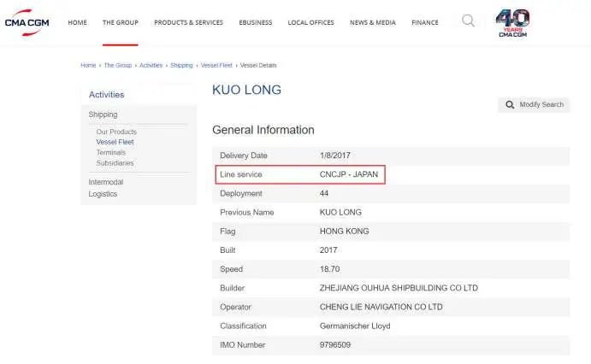Click the Previous Name label
This screenshot has width=591, height=364.
[247, 212]
